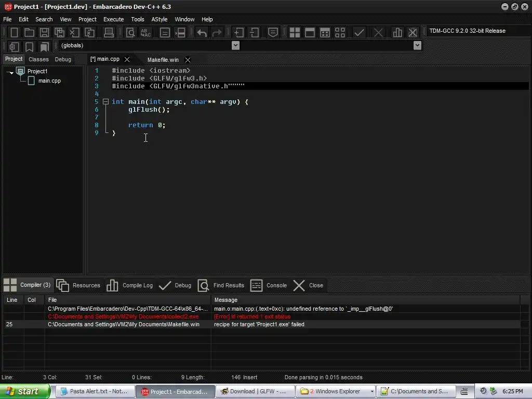This screenshot has width=532, height=399.
Task: Click the Windows start button
Action: coord(25,391)
